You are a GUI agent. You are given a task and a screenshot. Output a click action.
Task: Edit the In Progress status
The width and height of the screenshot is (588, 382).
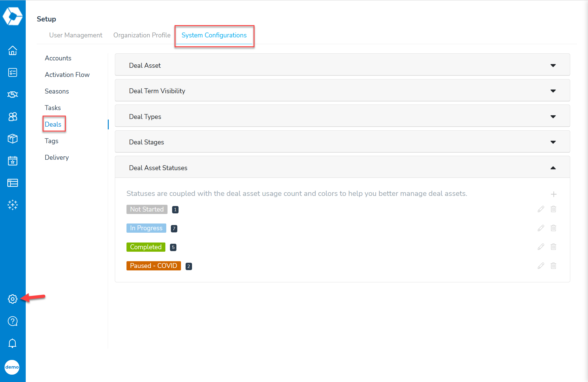click(x=541, y=228)
